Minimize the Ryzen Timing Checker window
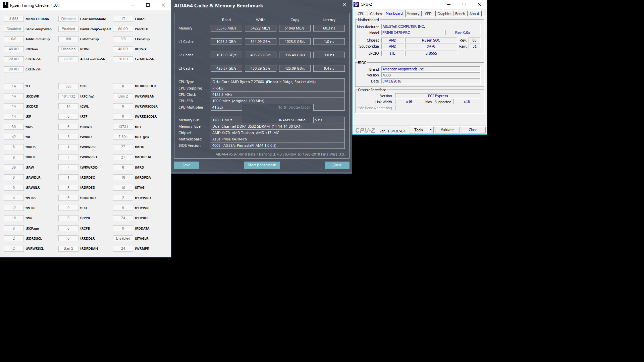644x362 pixels. [x=133, y=5]
